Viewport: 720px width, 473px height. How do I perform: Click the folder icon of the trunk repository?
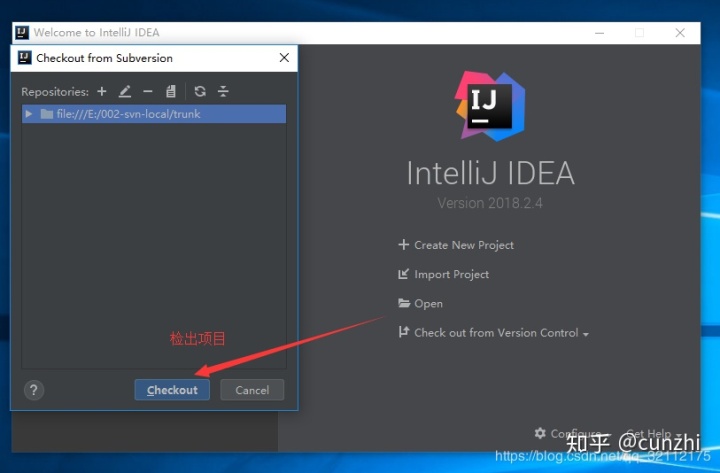[x=47, y=114]
